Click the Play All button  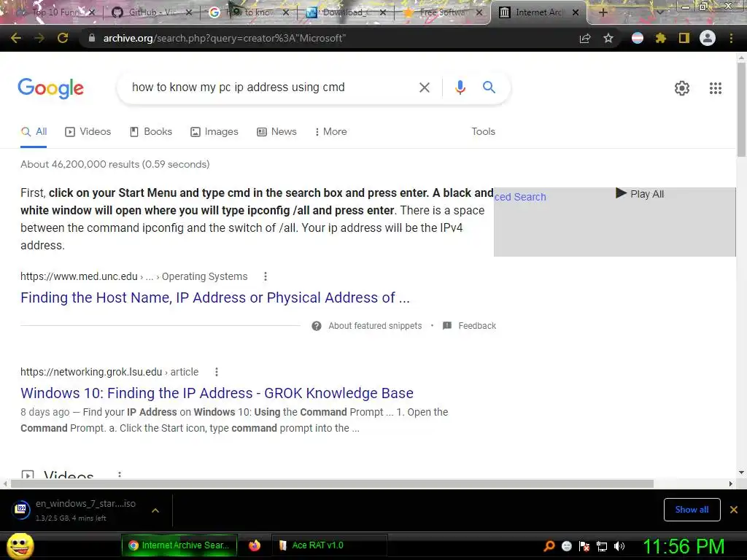[640, 194]
